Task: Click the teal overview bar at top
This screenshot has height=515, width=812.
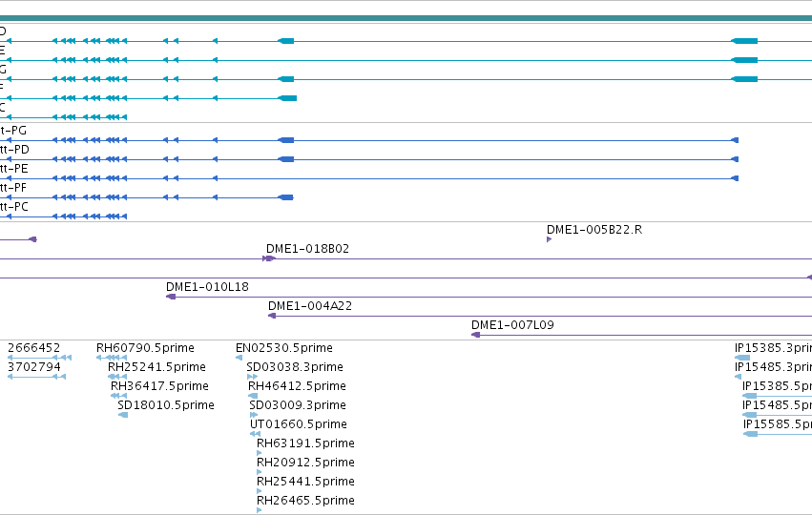Action: (406, 19)
